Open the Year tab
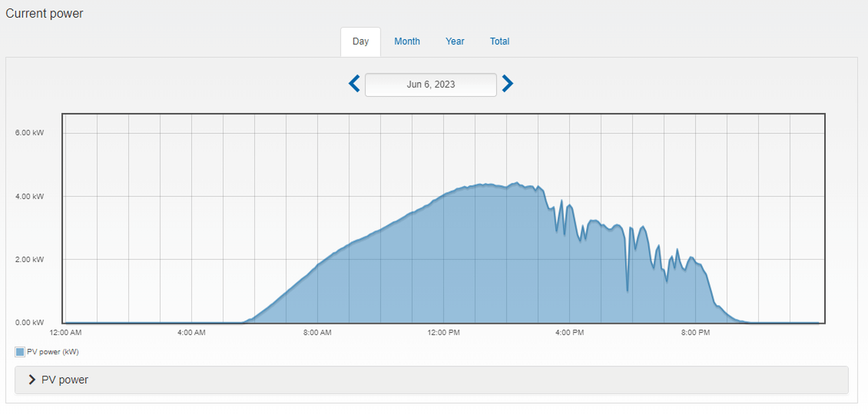Viewport: 868px width, 415px height. [455, 41]
